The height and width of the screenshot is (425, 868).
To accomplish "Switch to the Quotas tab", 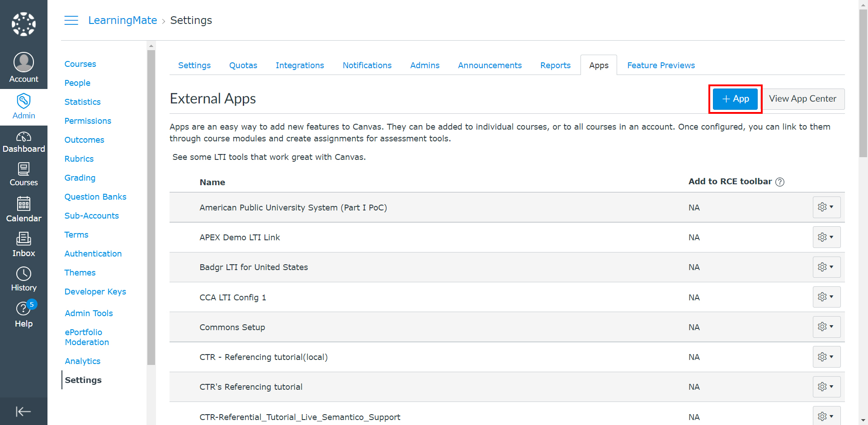I will pyautogui.click(x=243, y=65).
